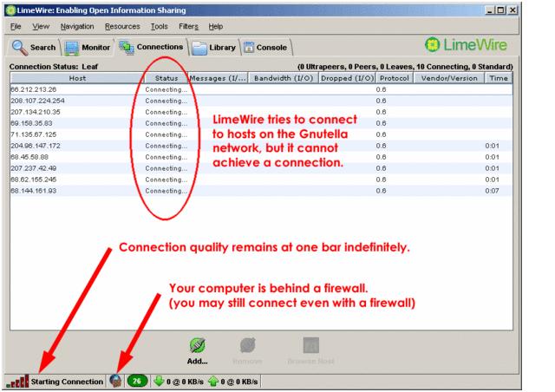This screenshot has height=392, width=555.
Task: Click the firewall globe status icon
Action: pyautogui.click(x=115, y=382)
